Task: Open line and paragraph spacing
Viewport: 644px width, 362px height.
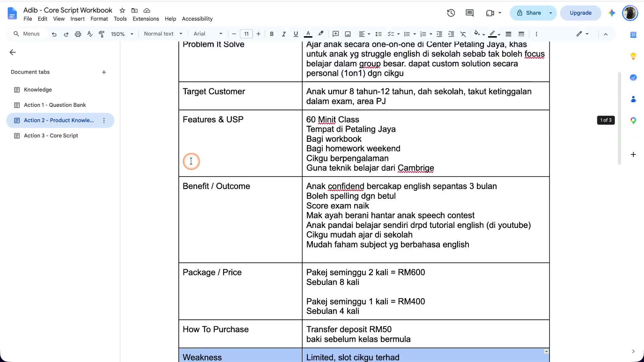Action: [378, 34]
